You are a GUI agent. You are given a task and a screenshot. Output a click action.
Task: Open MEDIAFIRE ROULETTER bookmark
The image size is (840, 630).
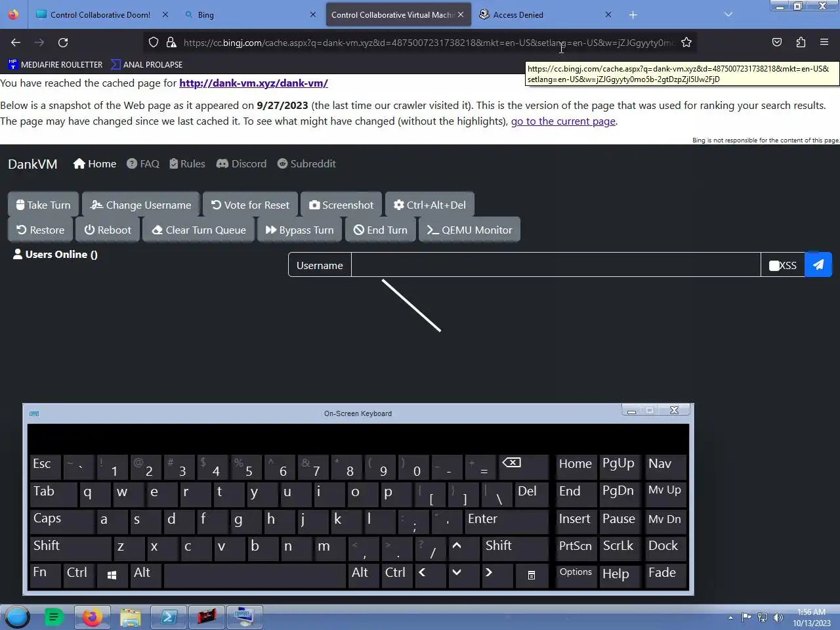tap(55, 64)
